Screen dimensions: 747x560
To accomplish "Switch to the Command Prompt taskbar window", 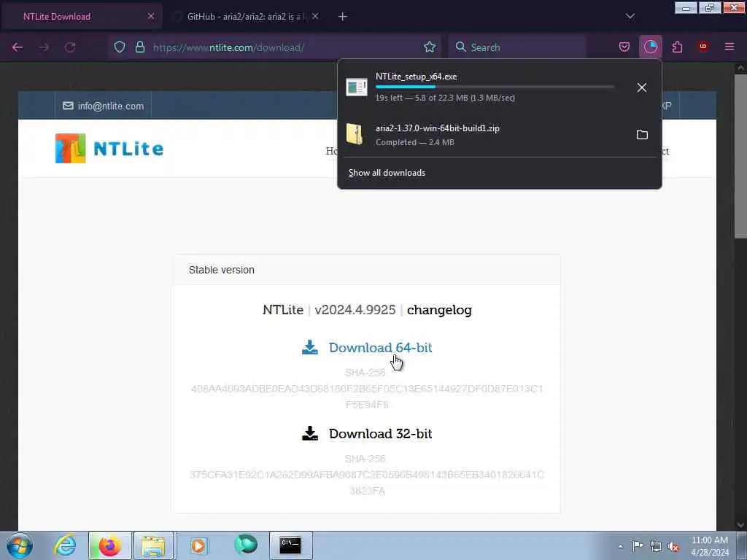I will point(290,545).
